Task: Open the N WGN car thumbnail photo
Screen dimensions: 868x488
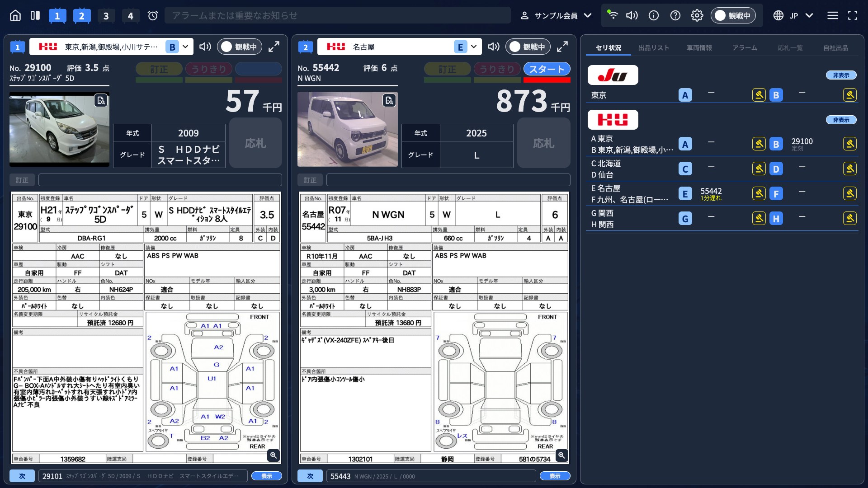Action: coord(348,129)
